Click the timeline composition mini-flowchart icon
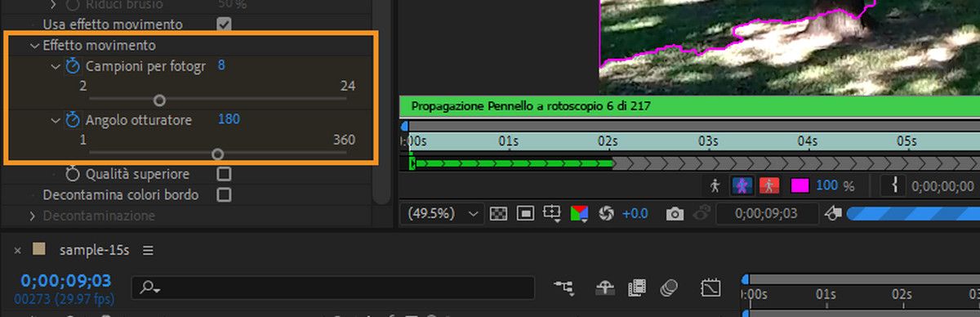This screenshot has height=317, width=980. click(x=563, y=288)
